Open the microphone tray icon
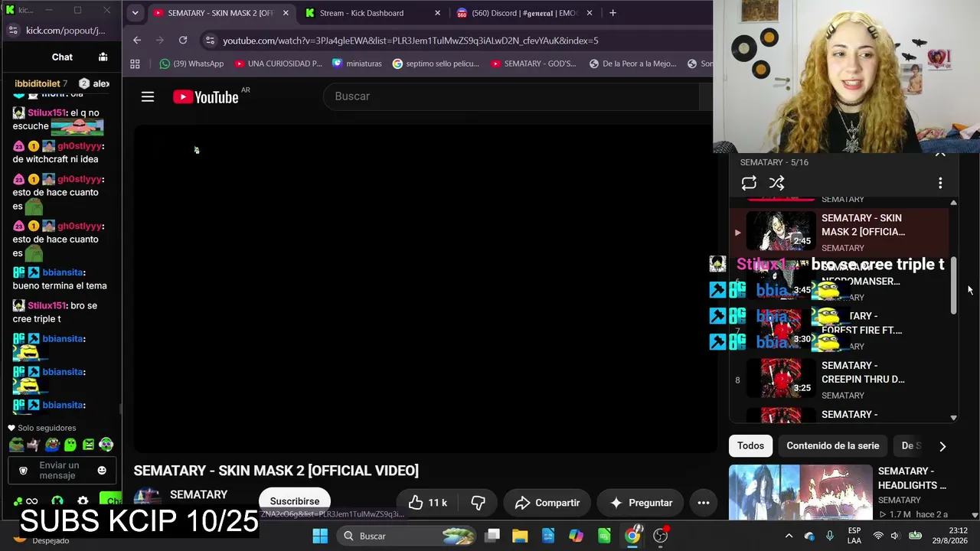This screenshot has width=980, height=551. point(830,536)
